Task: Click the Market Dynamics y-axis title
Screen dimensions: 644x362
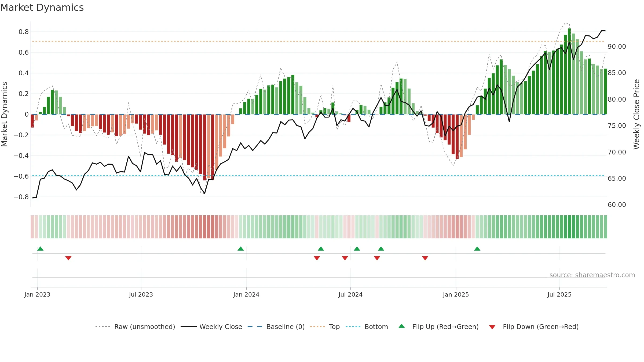Action: [4, 114]
